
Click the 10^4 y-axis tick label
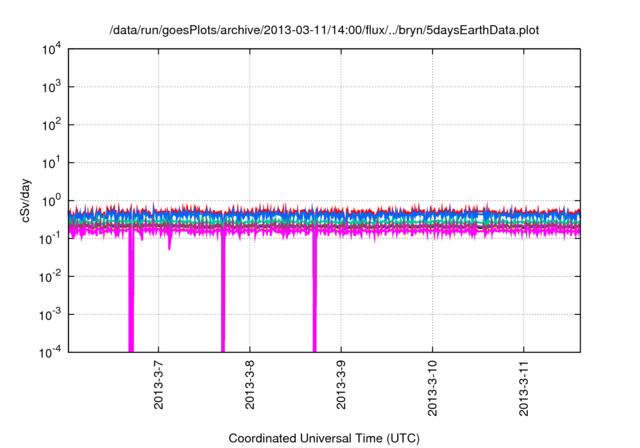51,49
